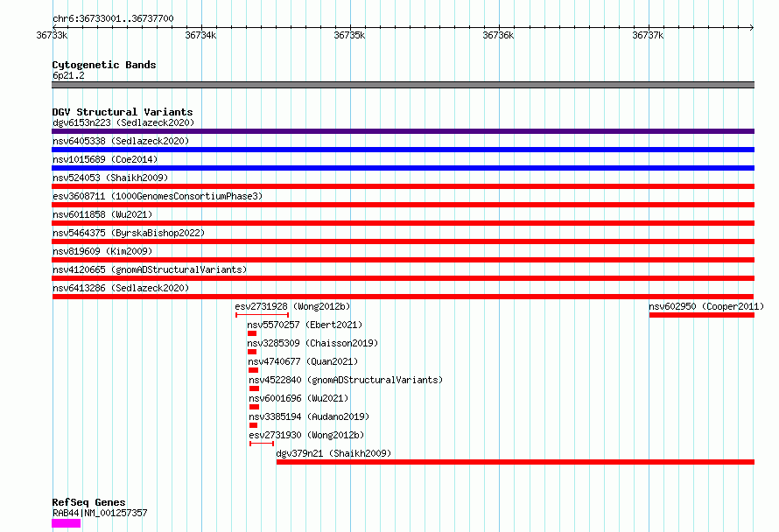This screenshot has height=532, width=779.
Task: Select the red nsv4120665 variant bar
Action: (x=403, y=278)
